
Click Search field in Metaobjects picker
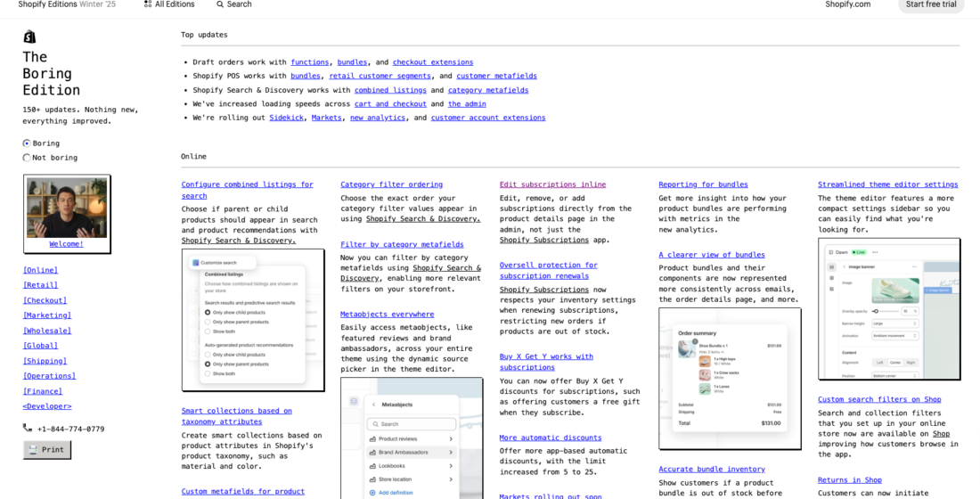pos(412,424)
